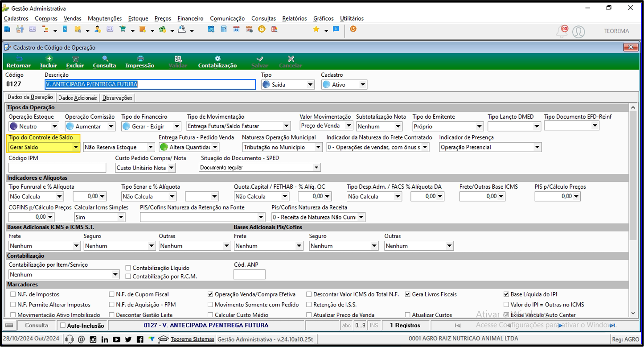Check Retenção de I.S.S.
Screen dimensions: 644x347
(x=309, y=305)
